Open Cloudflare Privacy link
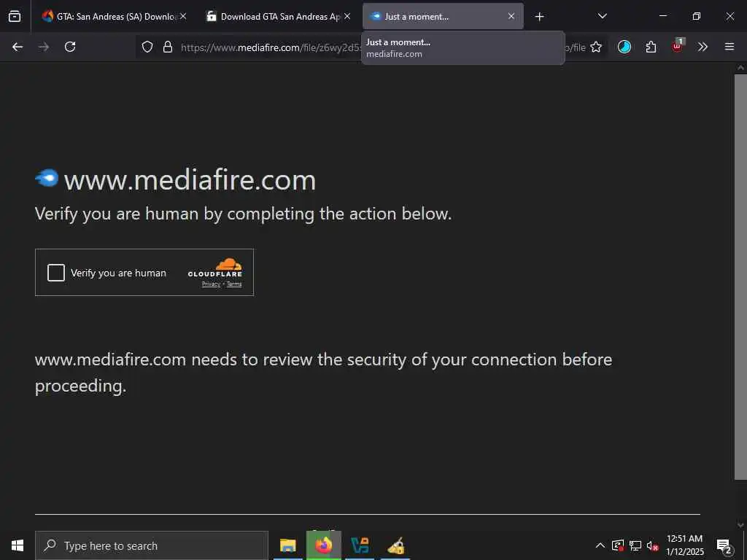The image size is (747, 560). [211, 284]
